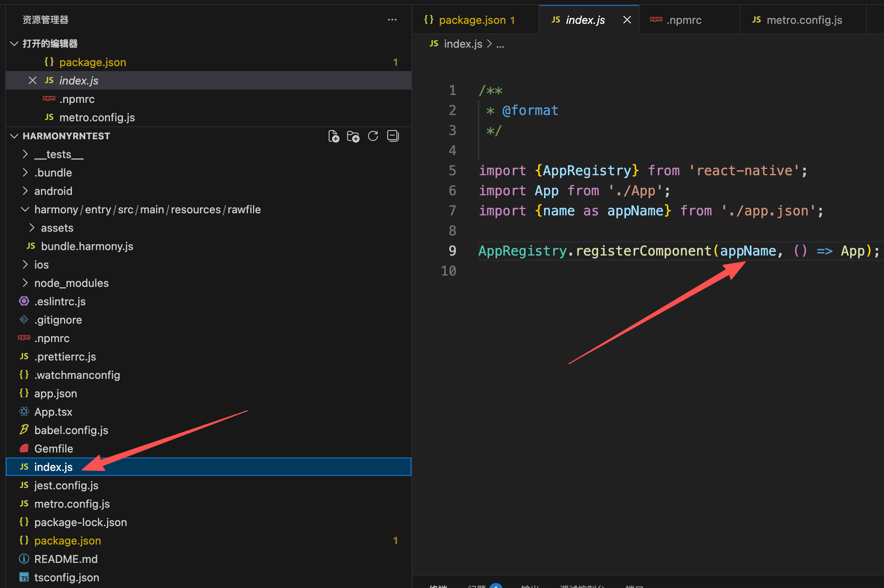Switch to the metro.config.js editor tab
The image size is (884, 588).
803,20
